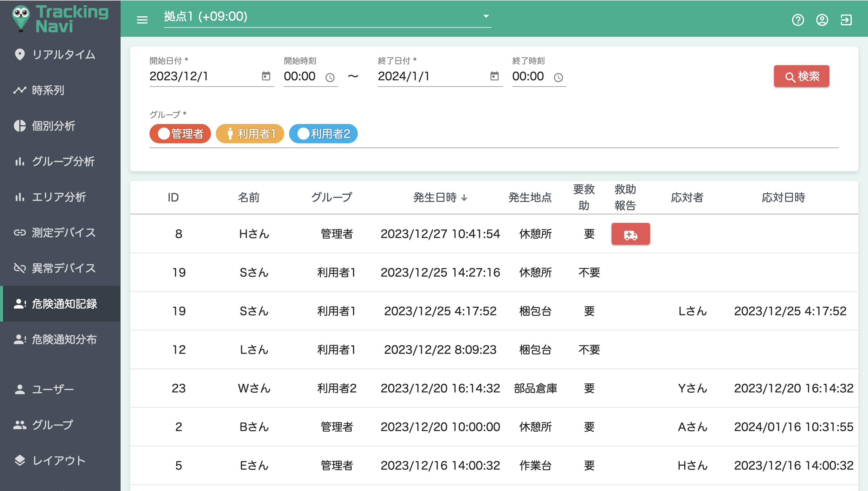Open 測定デバイス in the sidebar

click(63, 233)
